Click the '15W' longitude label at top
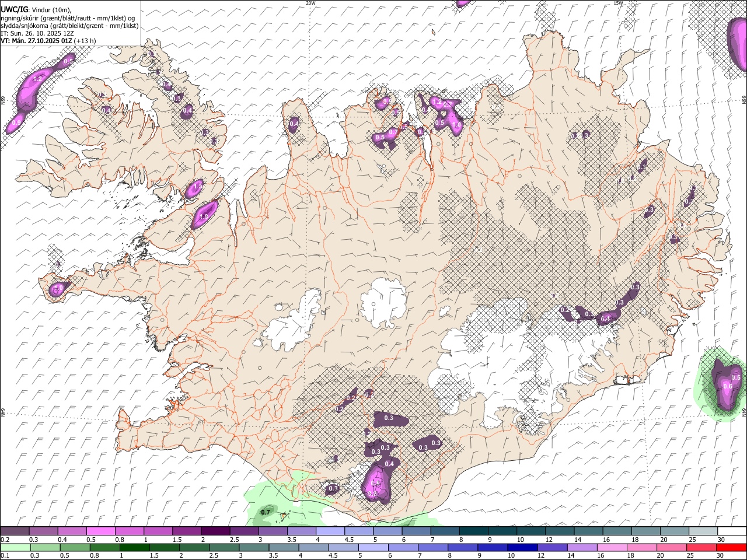This screenshot has height=560, width=747. pos(618,3)
